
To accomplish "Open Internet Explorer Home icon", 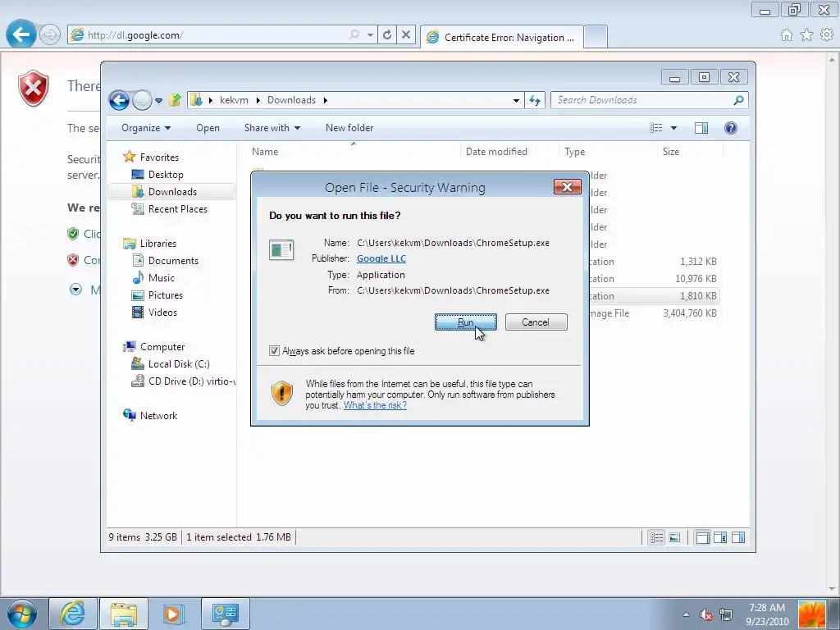I will [787, 35].
